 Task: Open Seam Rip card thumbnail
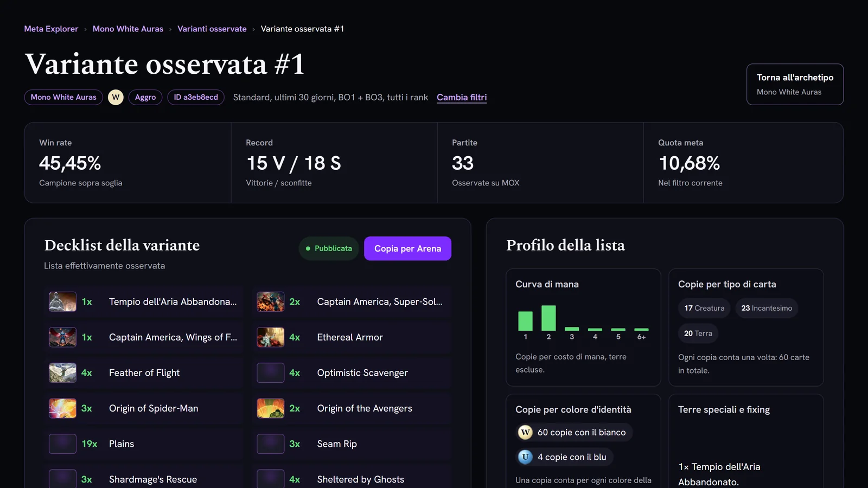270,444
